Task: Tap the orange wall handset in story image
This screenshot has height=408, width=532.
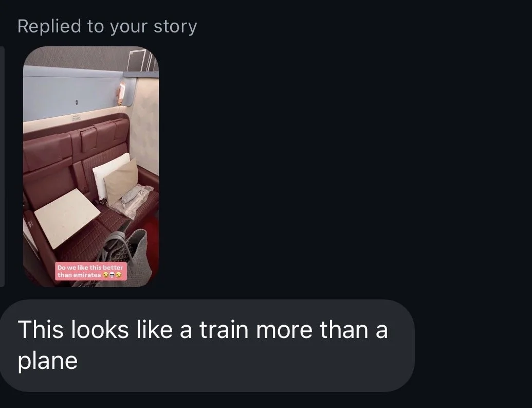Action: [x=122, y=93]
